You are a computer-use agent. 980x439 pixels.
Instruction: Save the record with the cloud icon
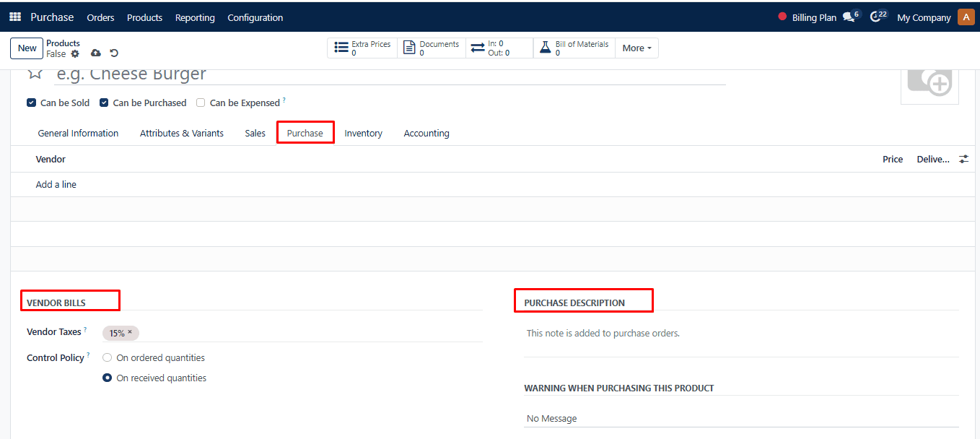(x=96, y=53)
